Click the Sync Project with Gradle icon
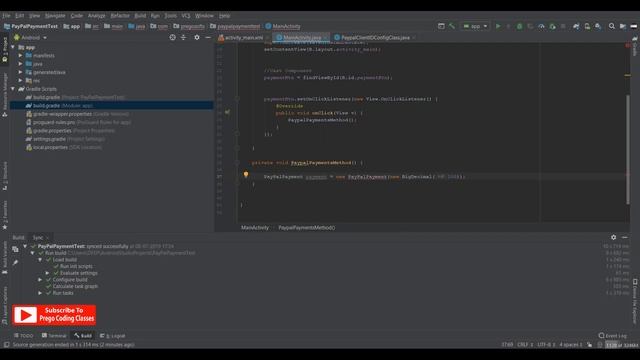 click(x=576, y=26)
